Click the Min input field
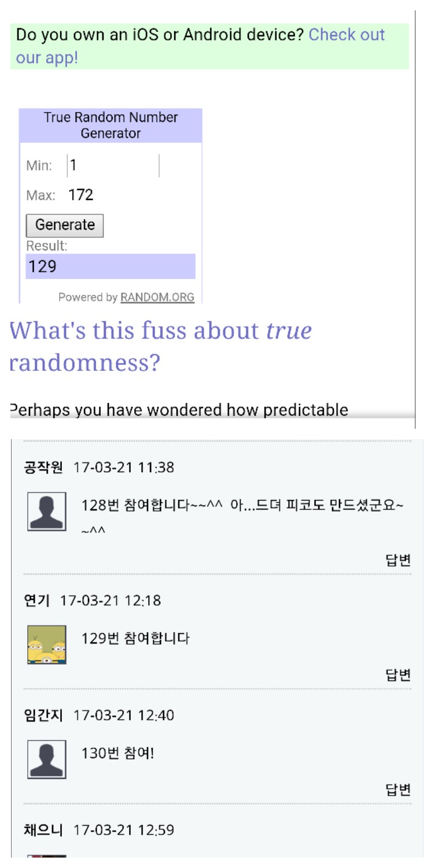This screenshot has height=868, width=434. tap(113, 165)
